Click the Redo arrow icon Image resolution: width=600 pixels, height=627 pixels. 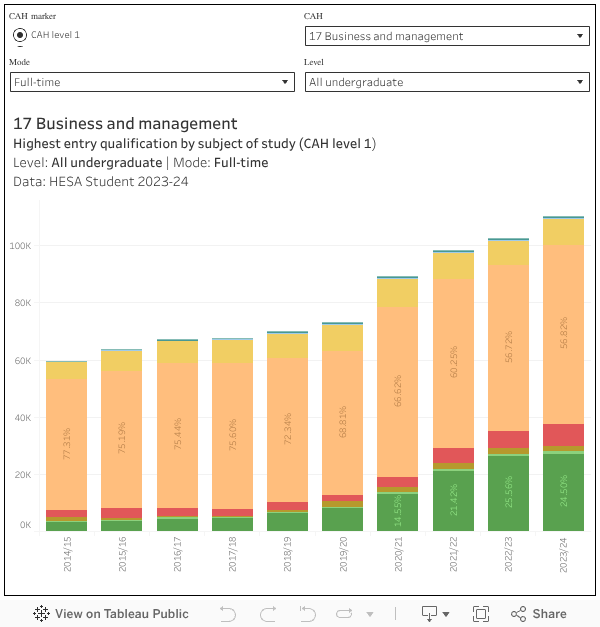[x=268, y=614]
